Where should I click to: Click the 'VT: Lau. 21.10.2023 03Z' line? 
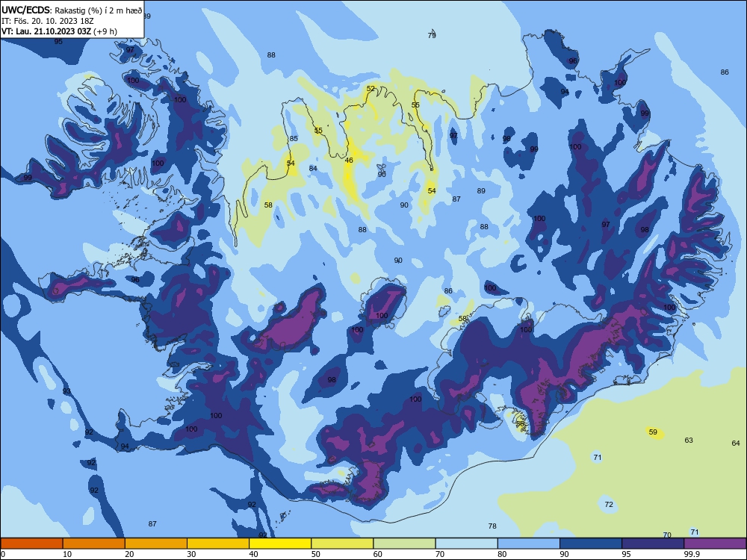(x=46, y=31)
